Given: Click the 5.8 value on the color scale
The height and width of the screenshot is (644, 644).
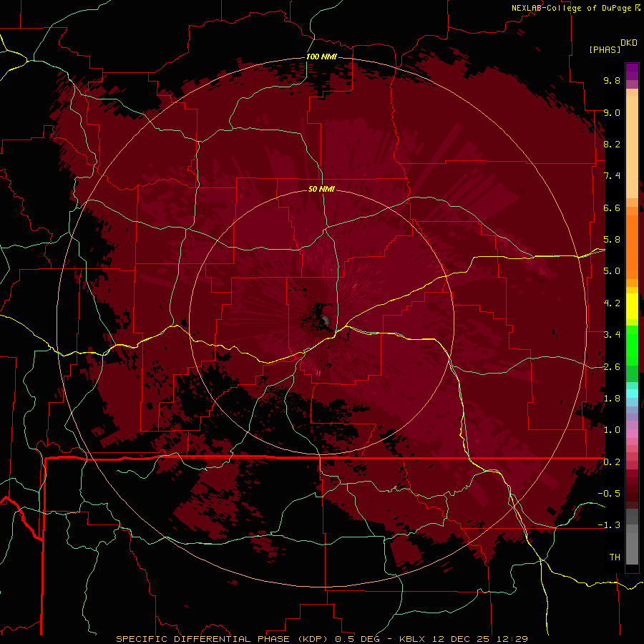Looking at the screenshot, I should pyautogui.click(x=612, y=240).
